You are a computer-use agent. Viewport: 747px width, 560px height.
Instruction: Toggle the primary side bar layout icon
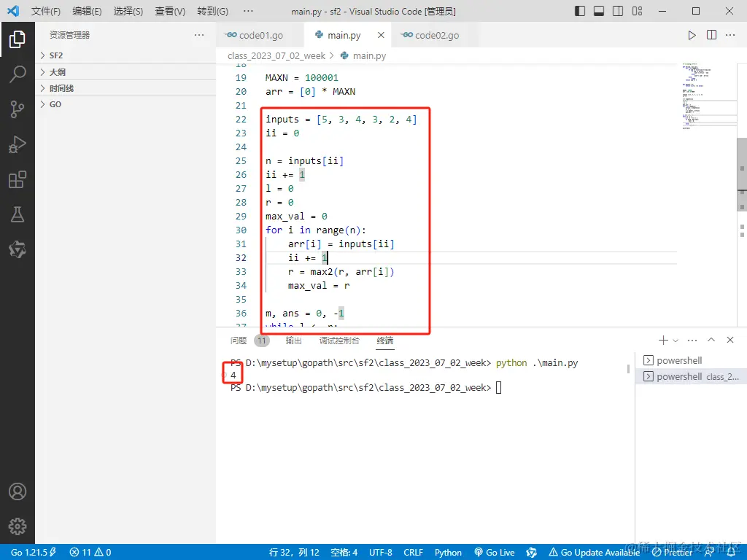point(580,11)
